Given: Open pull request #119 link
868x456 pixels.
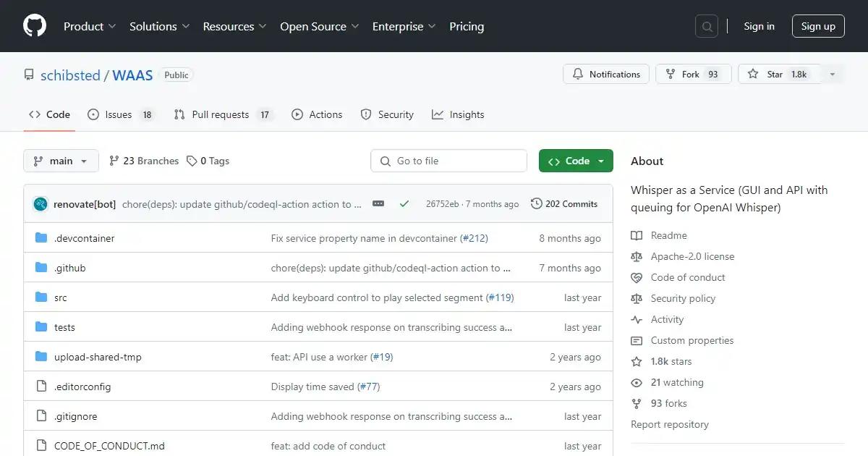Looking at the screenshot, I should tap(500, 297).
